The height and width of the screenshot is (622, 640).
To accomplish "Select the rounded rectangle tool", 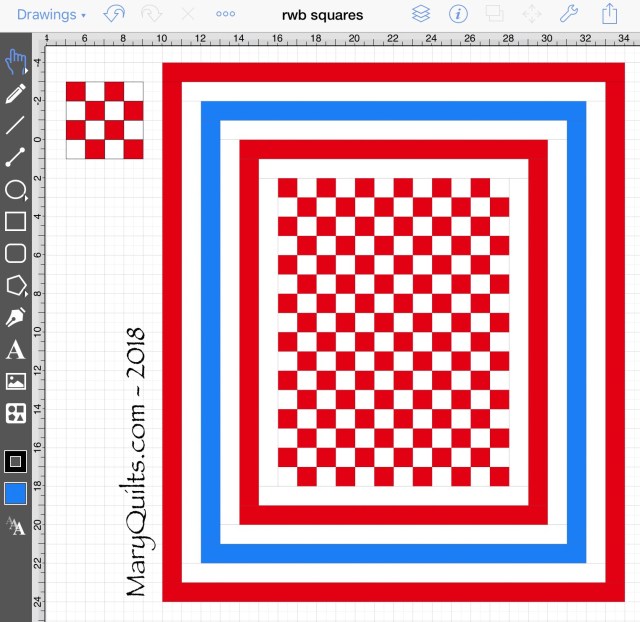I will 15,253.
